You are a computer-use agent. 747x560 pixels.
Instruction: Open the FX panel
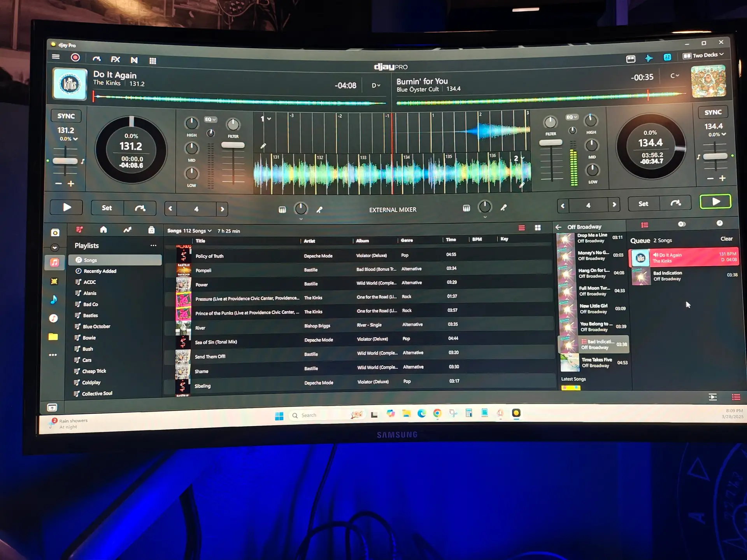pos(116,59)
